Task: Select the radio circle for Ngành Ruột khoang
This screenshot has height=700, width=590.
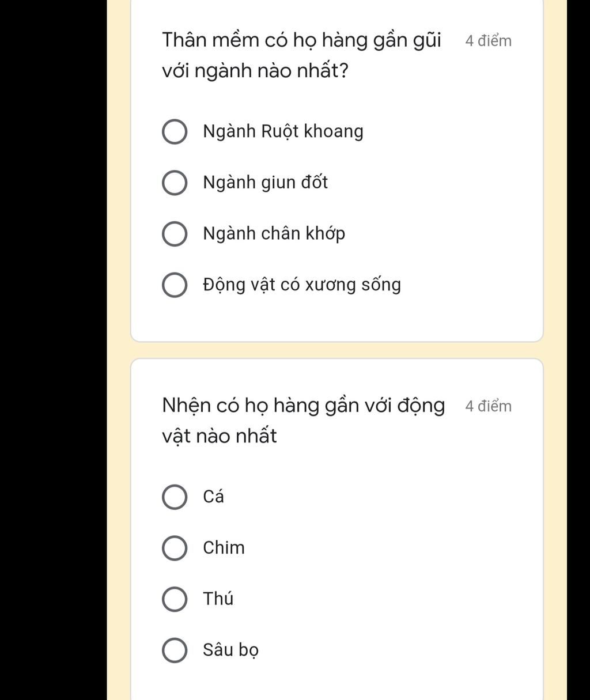Action: click(x=174, y=132)
